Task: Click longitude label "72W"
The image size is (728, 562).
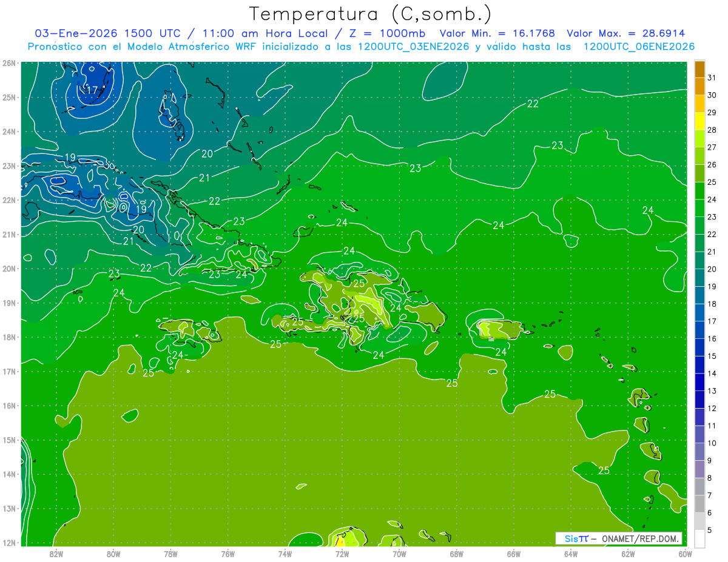Action: [342, 554]
